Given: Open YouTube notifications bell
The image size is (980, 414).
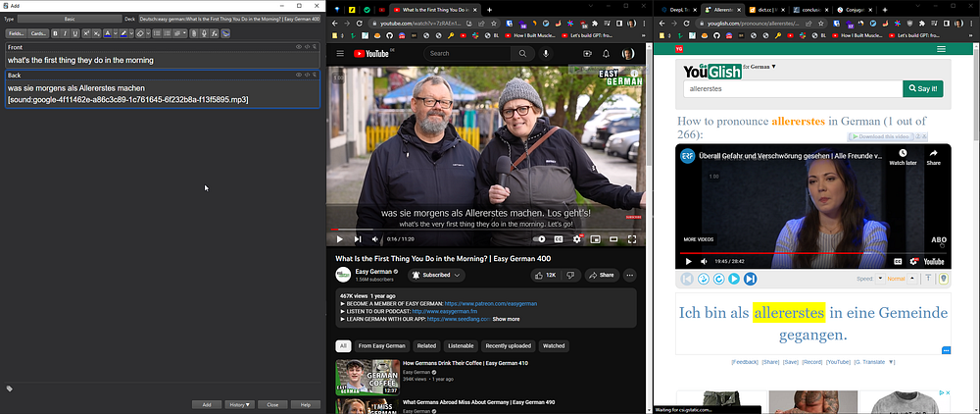Looking at the screenshot, I should pyautogui.click(x=607, y=53).
